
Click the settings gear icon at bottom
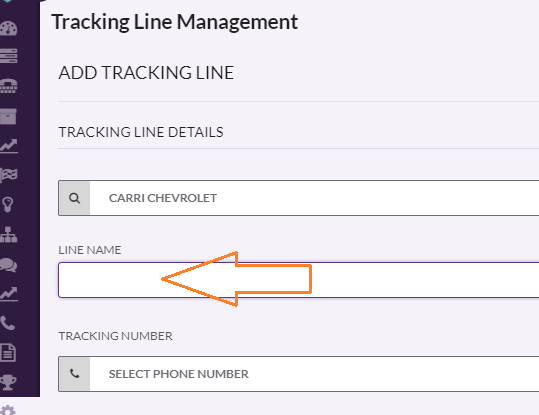[x=8, y=410]
